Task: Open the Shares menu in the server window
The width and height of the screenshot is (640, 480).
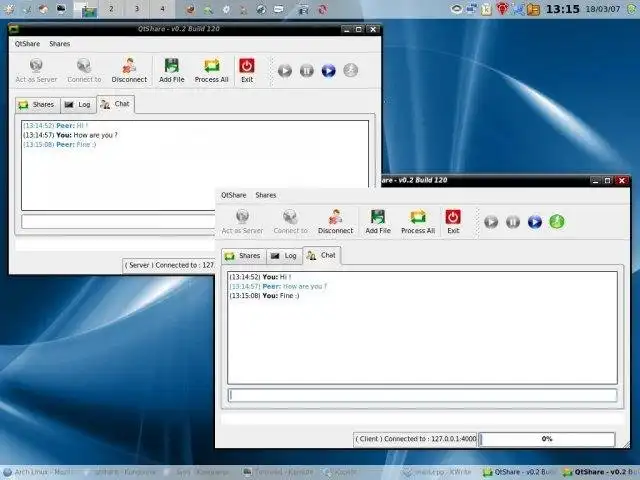Action: click(x=60, y=44)
